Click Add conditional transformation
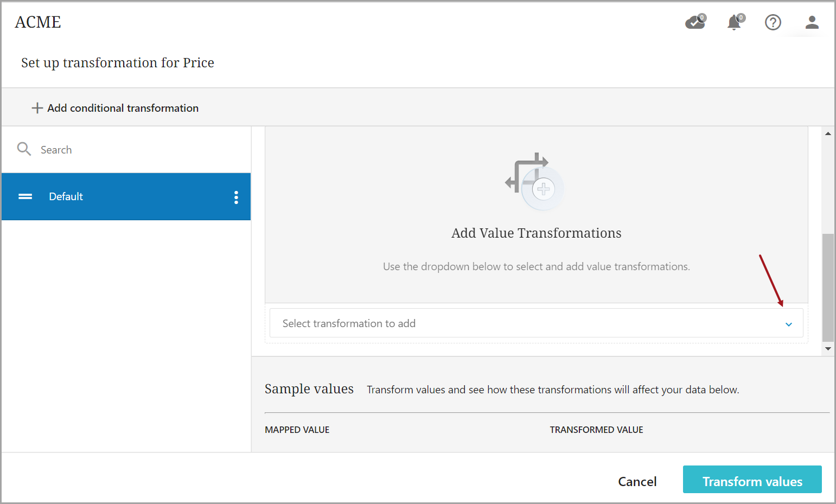Screen dimensions: 836x504 [123, 108]
